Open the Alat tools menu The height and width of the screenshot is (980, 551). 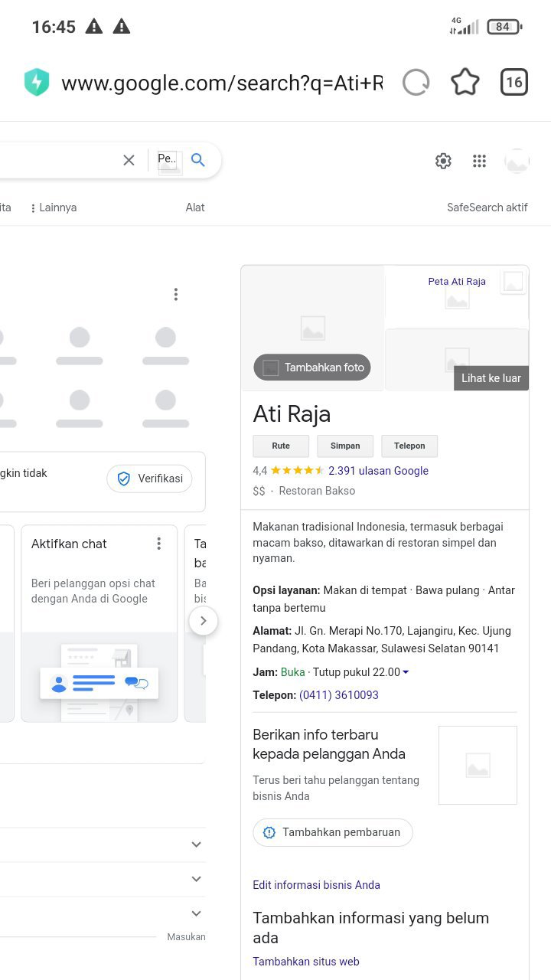coord(195,207)
